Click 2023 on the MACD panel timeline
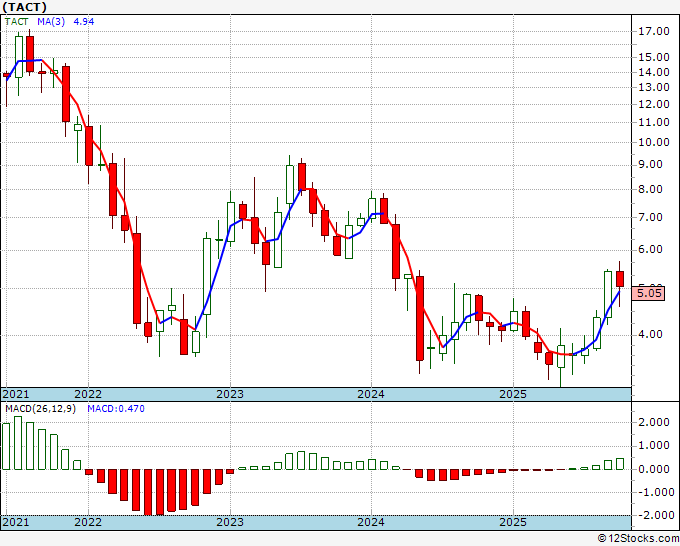Viewport: 680px width, 546px height. click(230, 522)
